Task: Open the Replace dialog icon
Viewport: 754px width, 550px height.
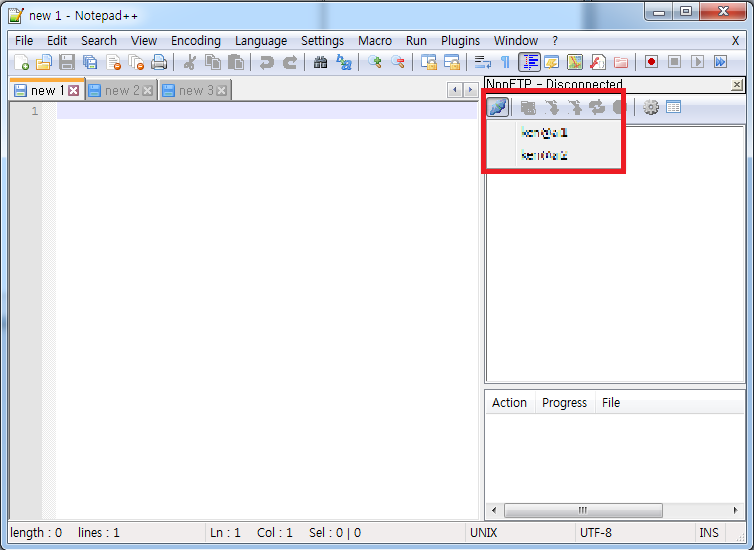Action: coord(343,62)
